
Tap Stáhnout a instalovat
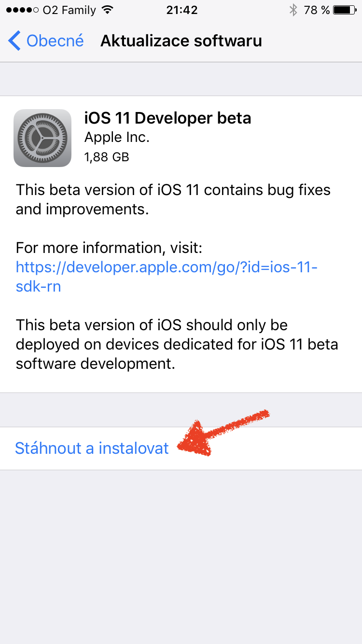pos(92,448)
